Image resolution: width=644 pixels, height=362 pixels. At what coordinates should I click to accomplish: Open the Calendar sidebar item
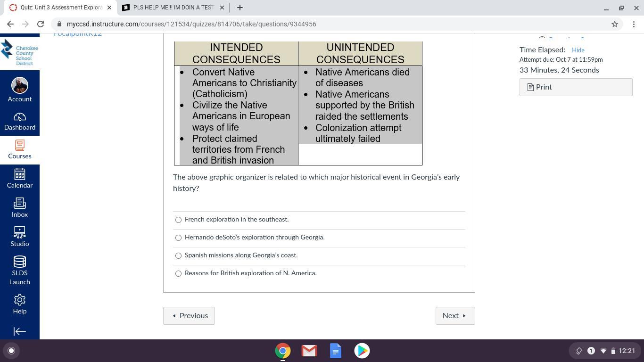click(19, 179)
